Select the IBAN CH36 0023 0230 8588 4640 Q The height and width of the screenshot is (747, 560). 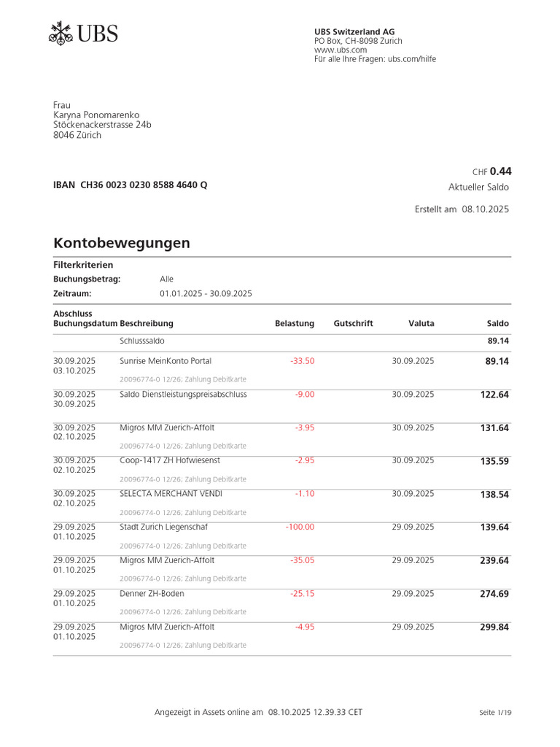click(130, 185)
